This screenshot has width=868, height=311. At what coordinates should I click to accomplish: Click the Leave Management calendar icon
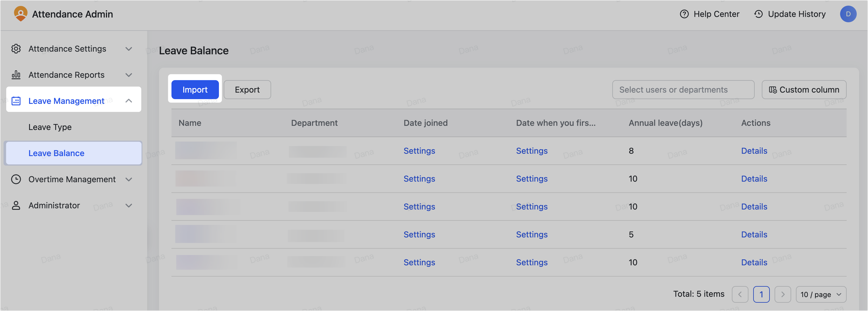pos(16,101)
